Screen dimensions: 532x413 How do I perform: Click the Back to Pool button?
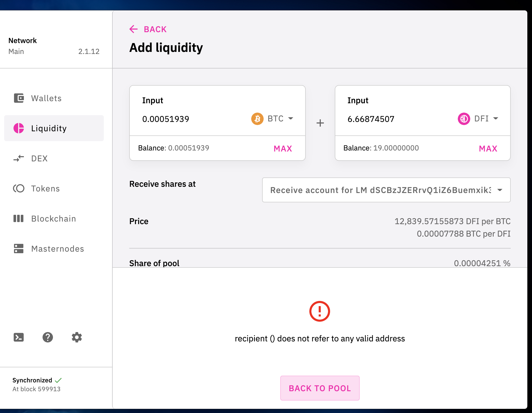[320, 388]
